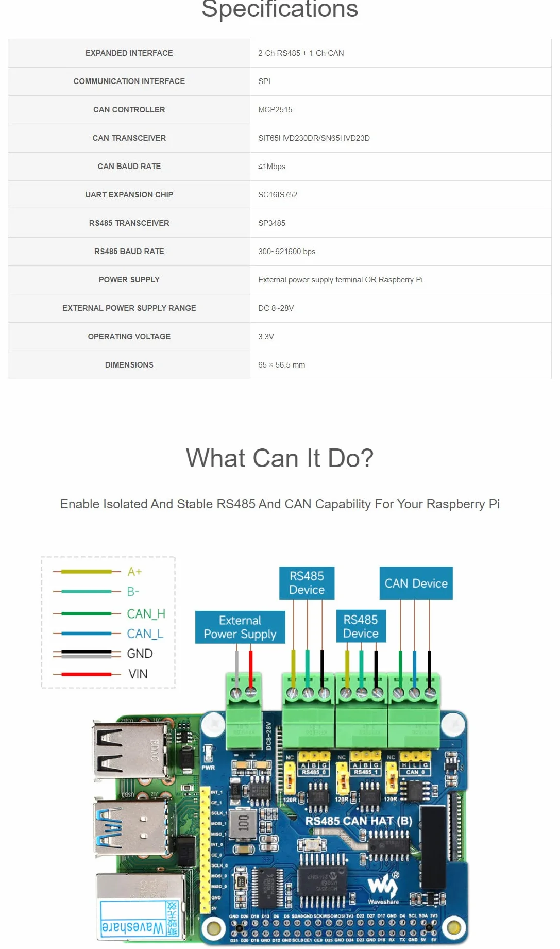Select the '2-Ch RS485 + 1-Ch CAN' value

301,53
